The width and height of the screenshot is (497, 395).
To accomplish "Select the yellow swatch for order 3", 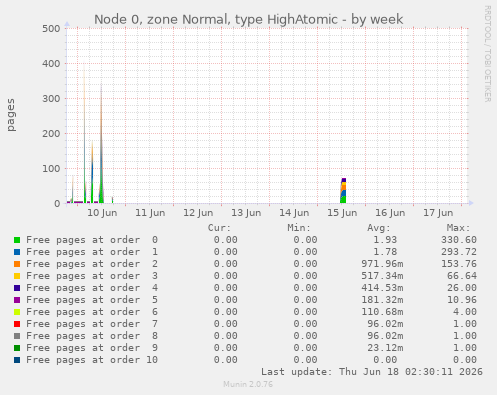I will tap(17, 276).
